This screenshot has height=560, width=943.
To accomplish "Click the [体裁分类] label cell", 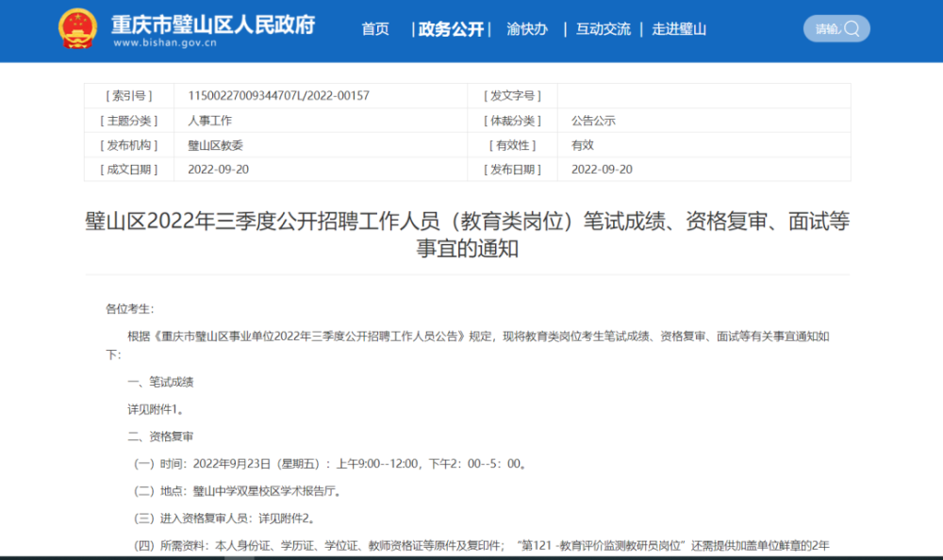I will 512,121.
